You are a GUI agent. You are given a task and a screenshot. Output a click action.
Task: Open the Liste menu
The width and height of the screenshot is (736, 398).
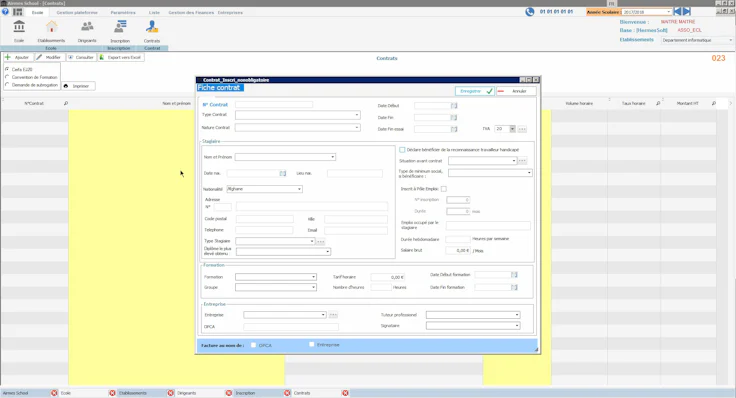[154, 13]
